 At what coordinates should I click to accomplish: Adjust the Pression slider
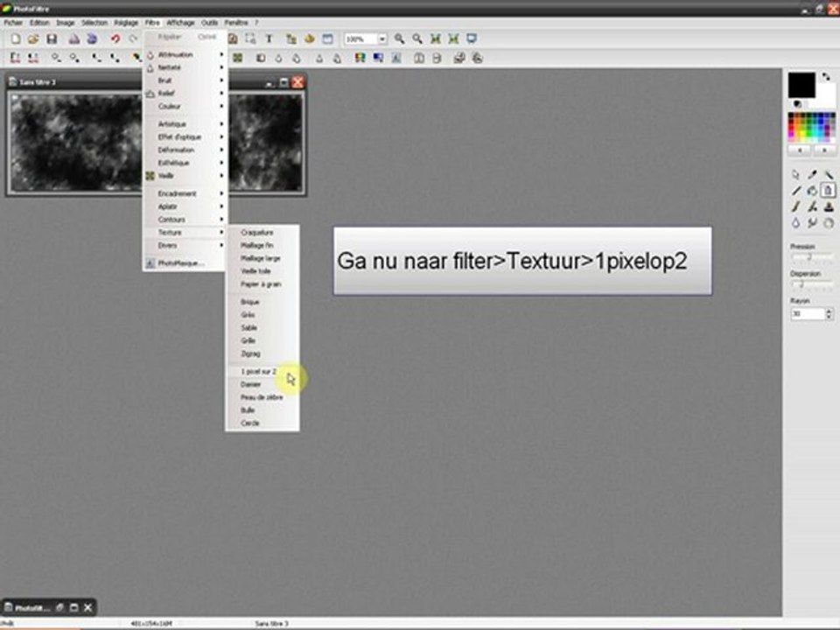tap(812, 257)
